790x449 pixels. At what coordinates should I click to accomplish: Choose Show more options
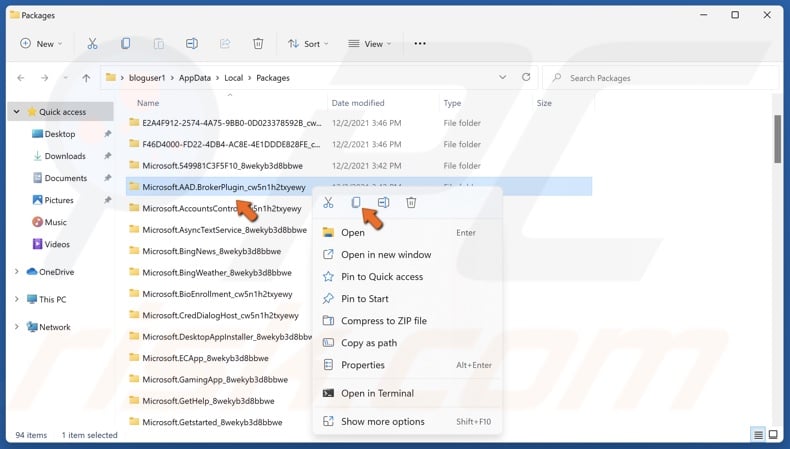(x=407, y=421)
